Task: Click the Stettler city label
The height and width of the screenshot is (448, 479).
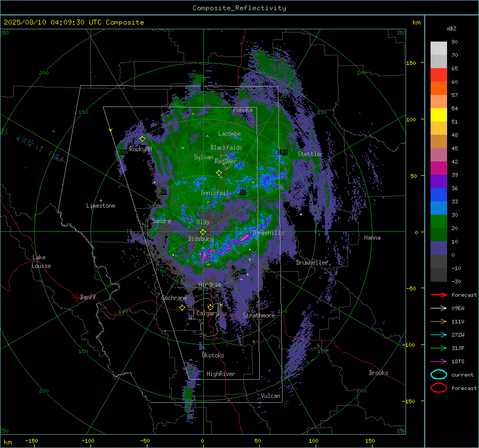Action: click(x=310, y=154)
